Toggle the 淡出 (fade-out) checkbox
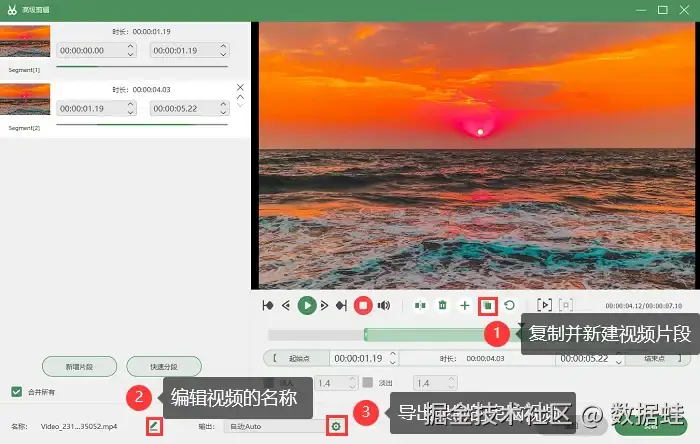This screenshot has height=444, width=700. (x=367, y=383)
